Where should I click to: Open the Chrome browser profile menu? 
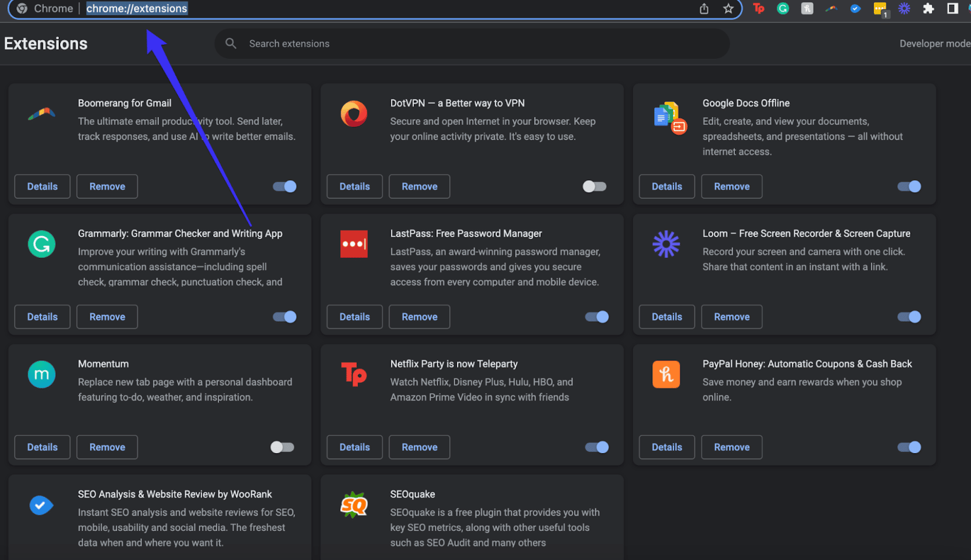pos(968,8)
